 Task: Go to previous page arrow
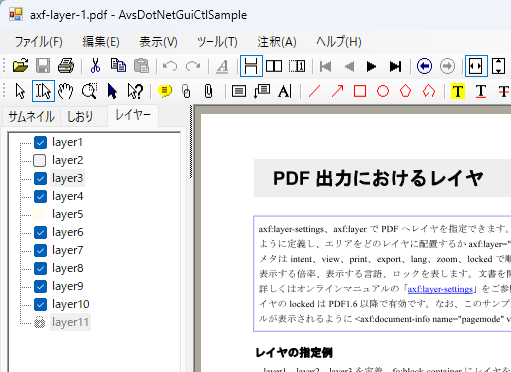click(x=349, y=66)
